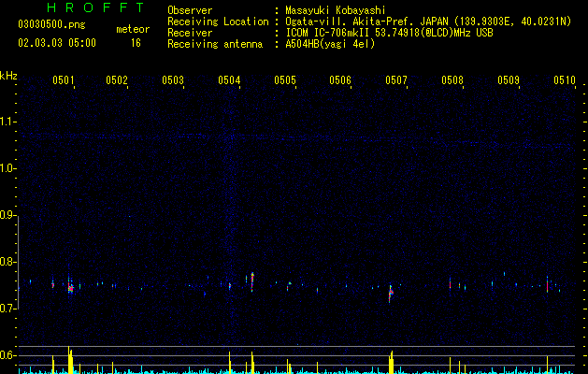Click the 0.7 kHz frequency label

[7, 309]
